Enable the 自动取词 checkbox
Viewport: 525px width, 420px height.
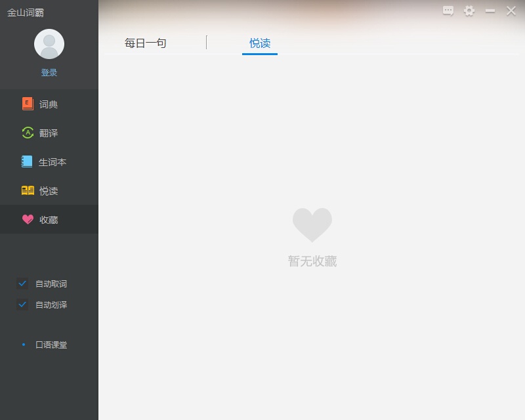click(x=22, y=283)
